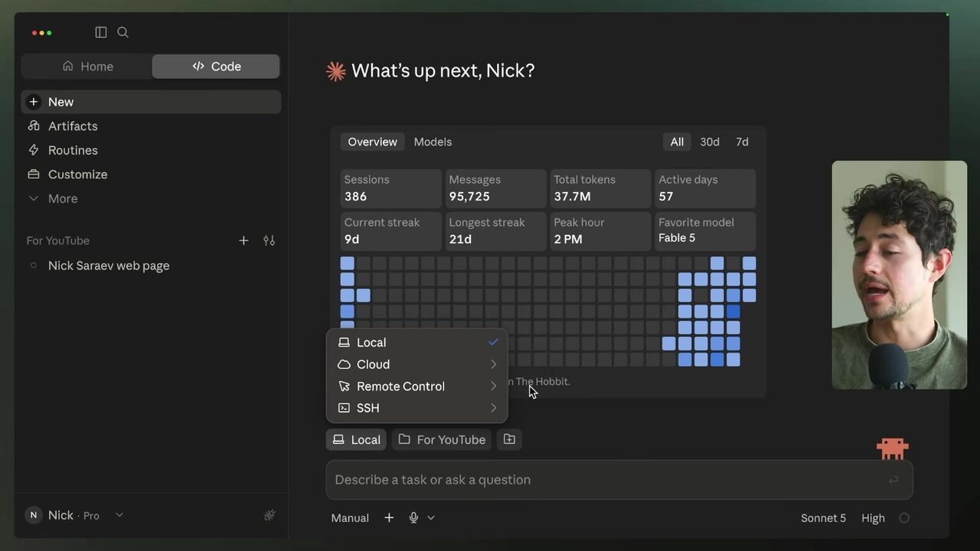Click the webcam video thumbnail

900,275
